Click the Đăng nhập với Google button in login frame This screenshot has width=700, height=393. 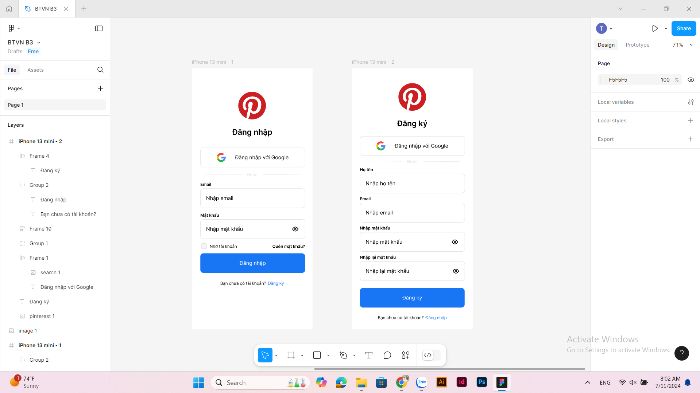click(x=252, y=157)
